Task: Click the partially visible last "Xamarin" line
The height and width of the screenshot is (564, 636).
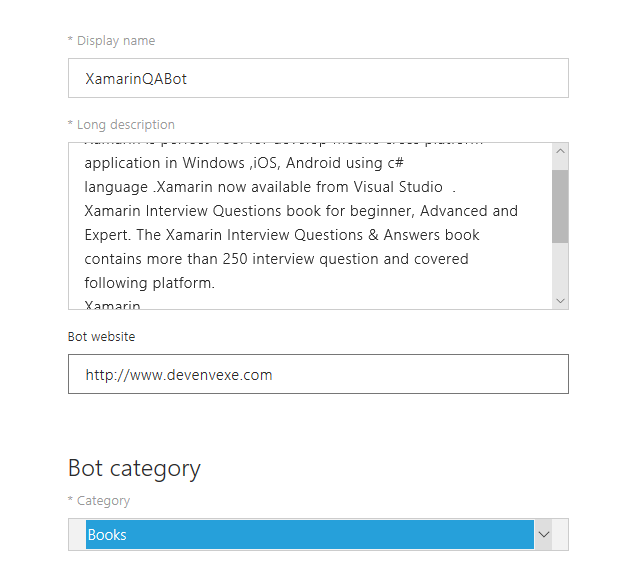Action: [x=112, y=304]
